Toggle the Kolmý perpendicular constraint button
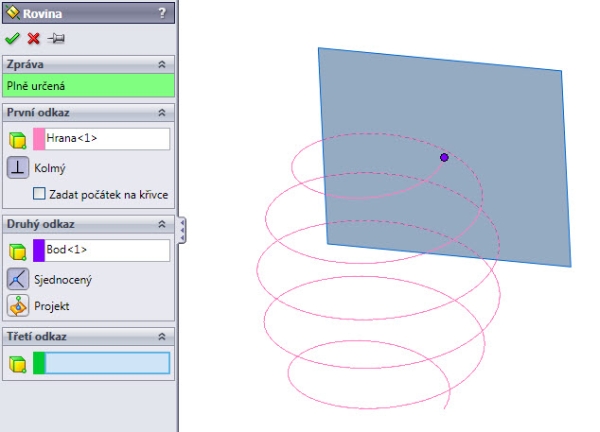The image size is (600, 432). click(x=18, y=168)
